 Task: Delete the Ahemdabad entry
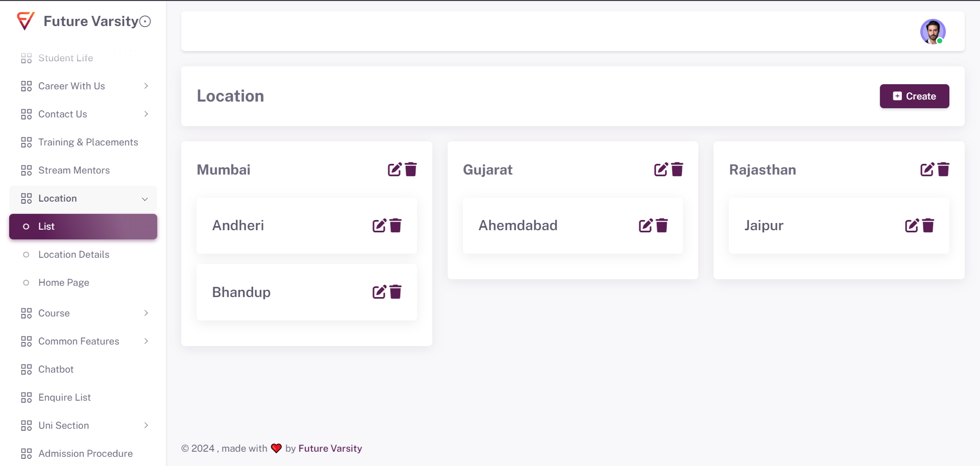click(x=662, y=226)
